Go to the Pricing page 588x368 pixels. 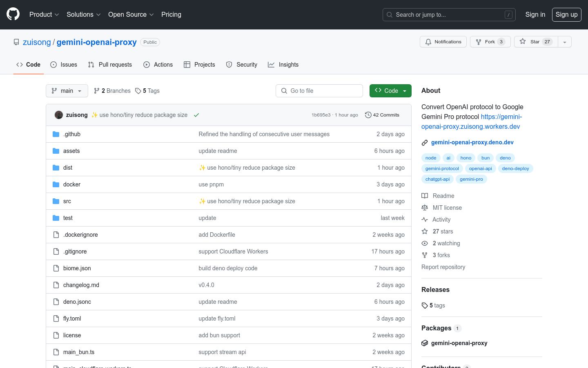coord(171,14)
